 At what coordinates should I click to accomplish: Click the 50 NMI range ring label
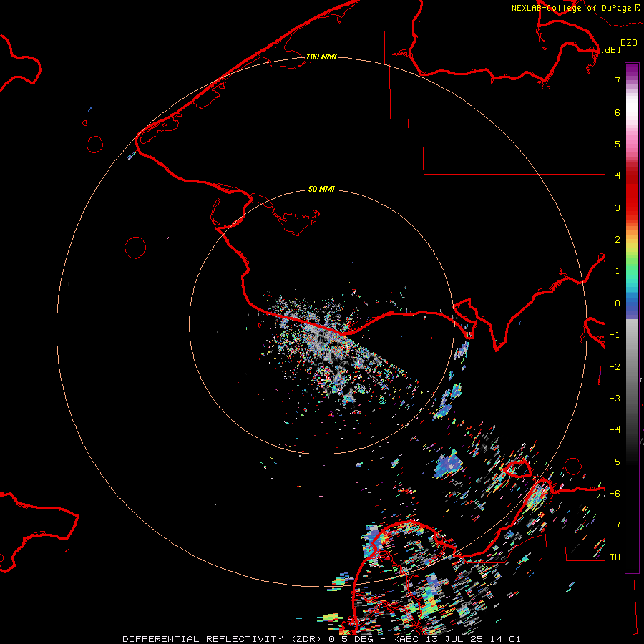click(321, 189)
